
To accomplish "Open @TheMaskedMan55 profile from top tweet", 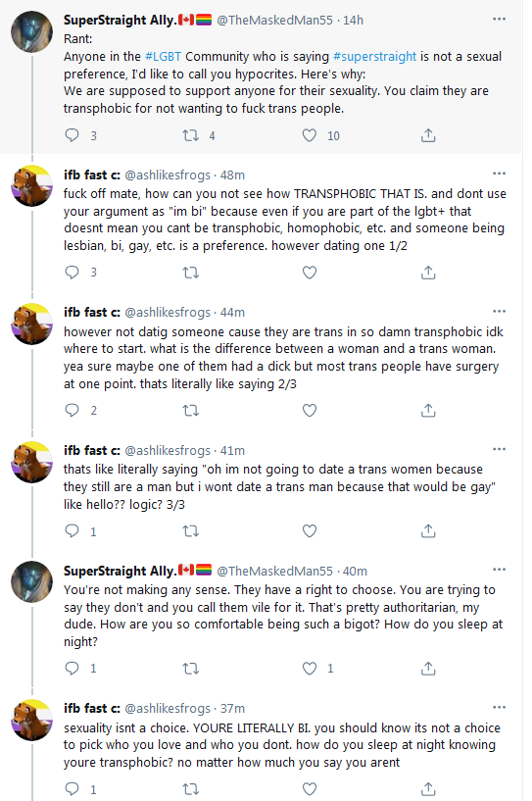I will tap(274, 20).
